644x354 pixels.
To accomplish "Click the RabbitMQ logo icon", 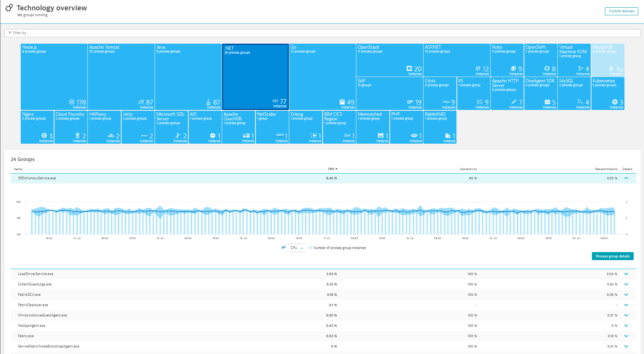I will coord(448,136).
